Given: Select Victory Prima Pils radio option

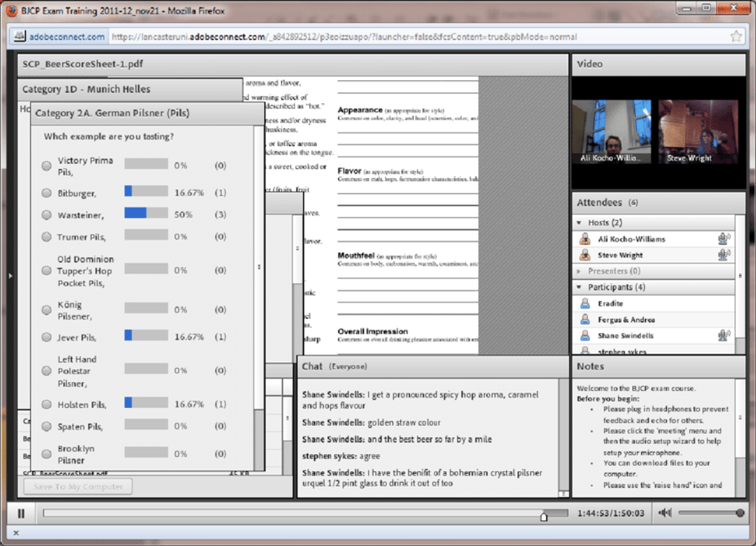Looking at the screenshot, I should tap(46, 165).
